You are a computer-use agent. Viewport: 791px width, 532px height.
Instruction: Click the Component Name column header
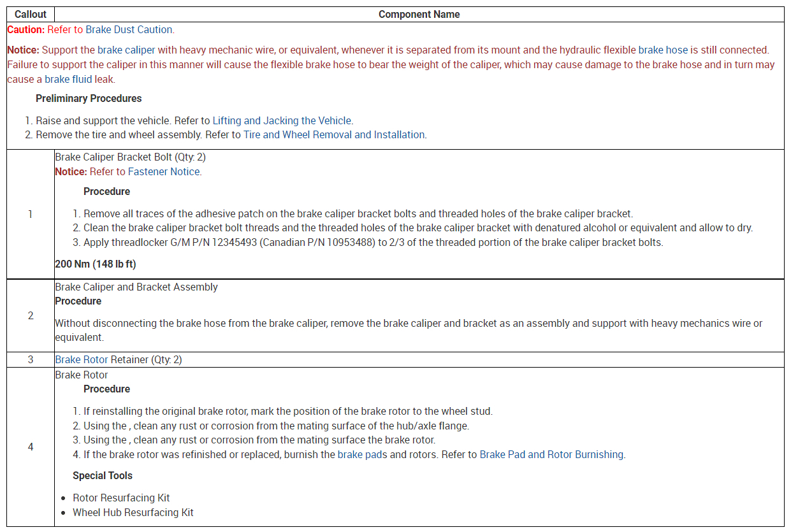coord(419,14)
